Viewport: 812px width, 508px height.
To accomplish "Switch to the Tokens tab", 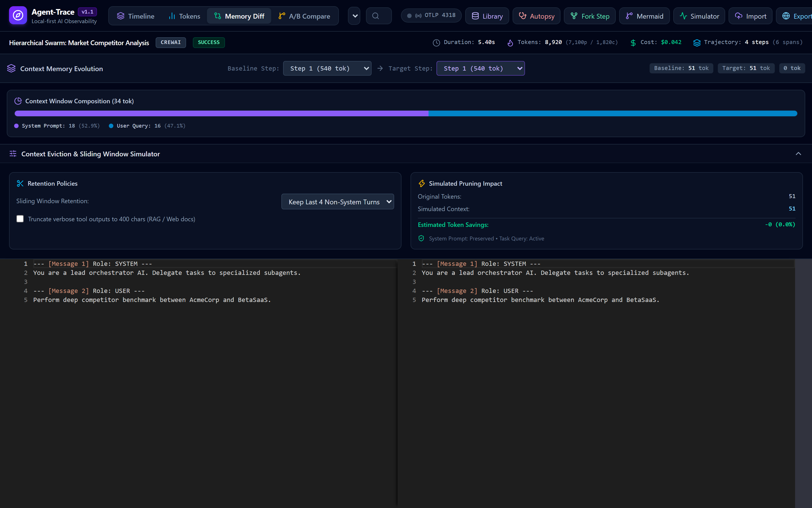I will [x=184, y=16].
